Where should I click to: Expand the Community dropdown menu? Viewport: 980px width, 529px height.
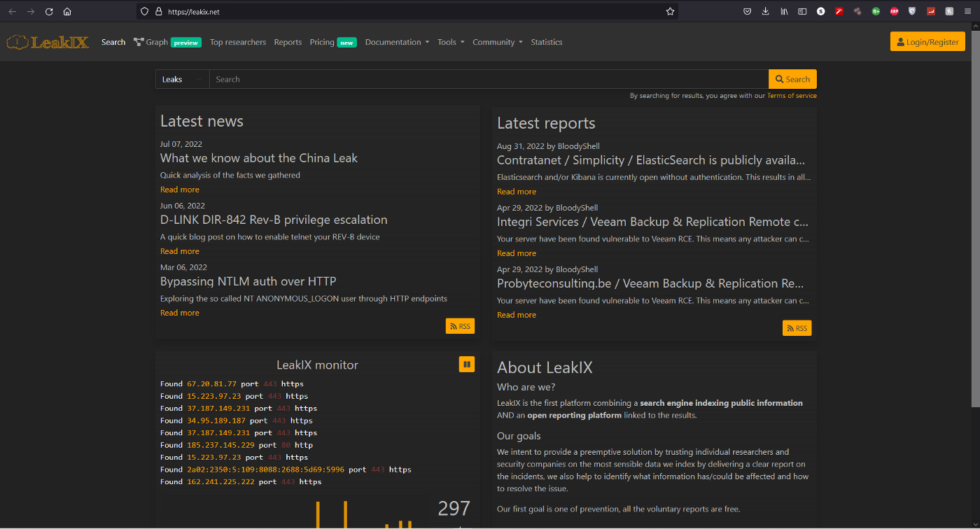click(x=498, y=42)
